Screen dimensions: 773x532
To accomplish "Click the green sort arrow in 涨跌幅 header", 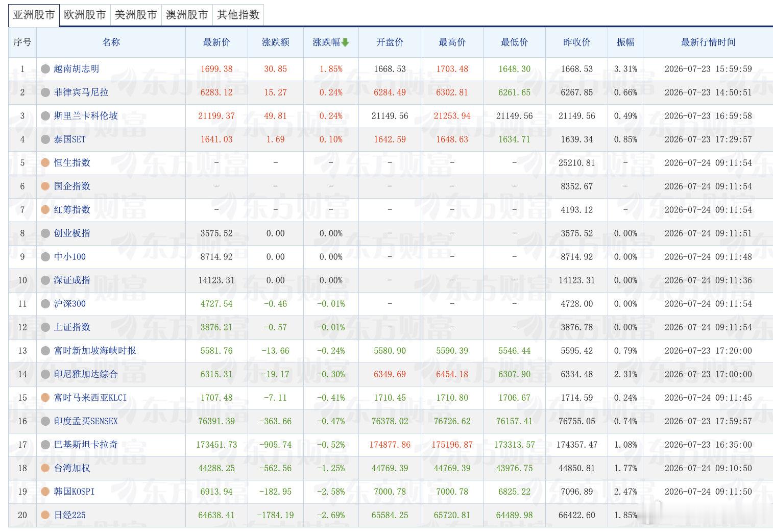I will click(x=345, y=42).
